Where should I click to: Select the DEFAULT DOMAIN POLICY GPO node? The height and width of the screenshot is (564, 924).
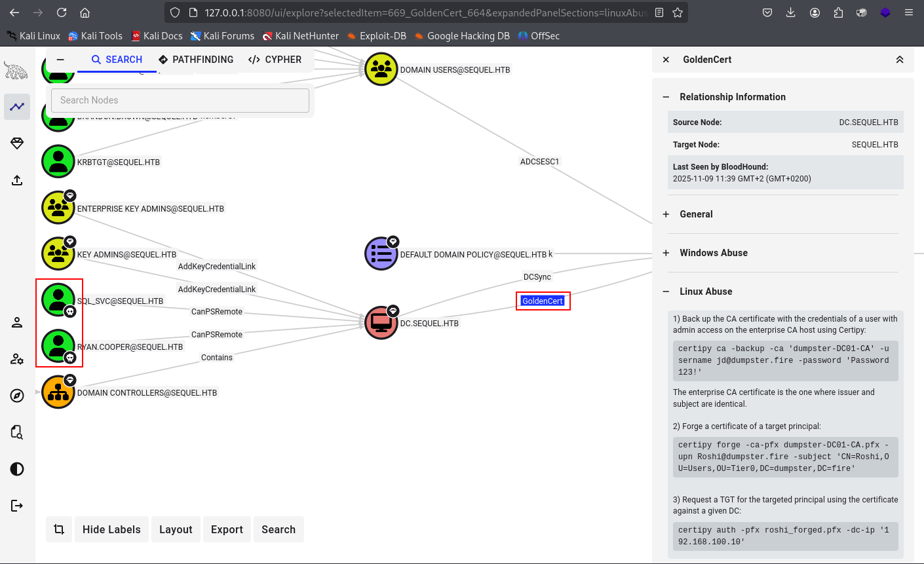coord(381,254)
